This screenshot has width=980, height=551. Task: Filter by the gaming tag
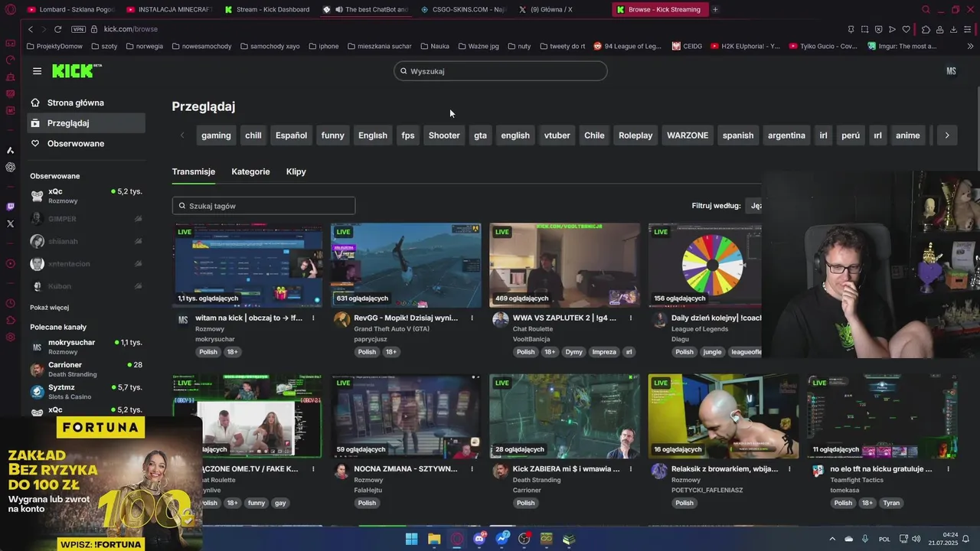tap(216, 135)
